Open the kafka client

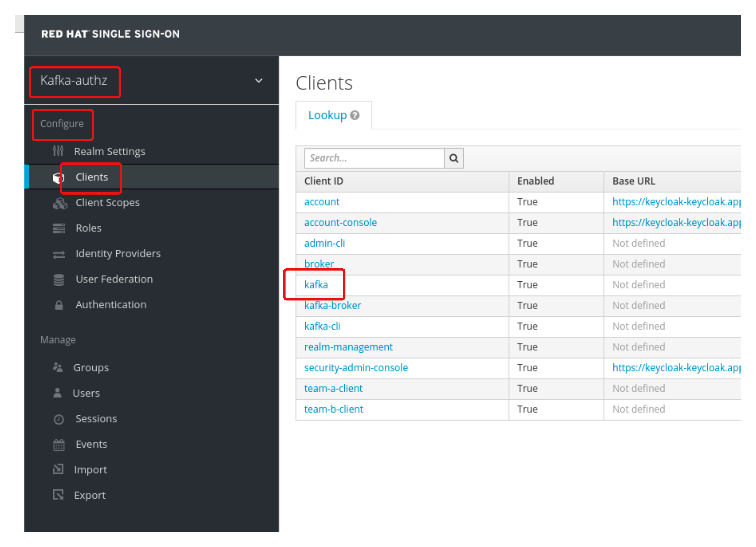point(316,285)
